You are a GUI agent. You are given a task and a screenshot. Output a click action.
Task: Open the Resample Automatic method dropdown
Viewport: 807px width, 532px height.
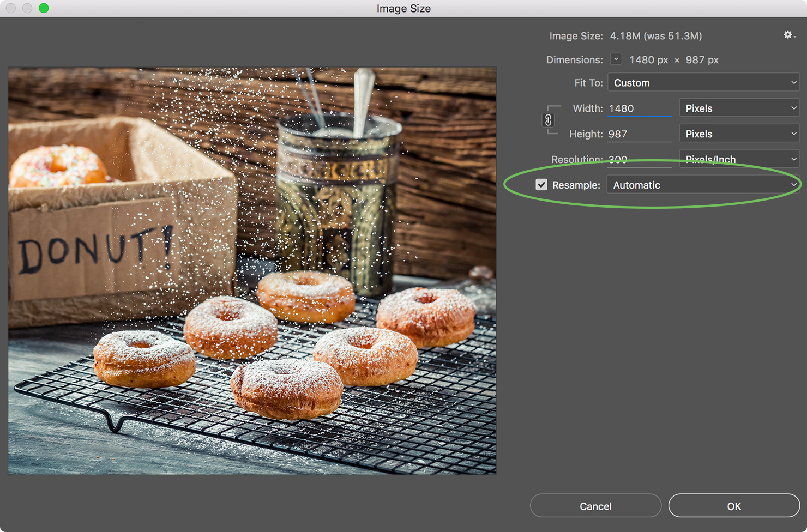[x=703, y=185]
